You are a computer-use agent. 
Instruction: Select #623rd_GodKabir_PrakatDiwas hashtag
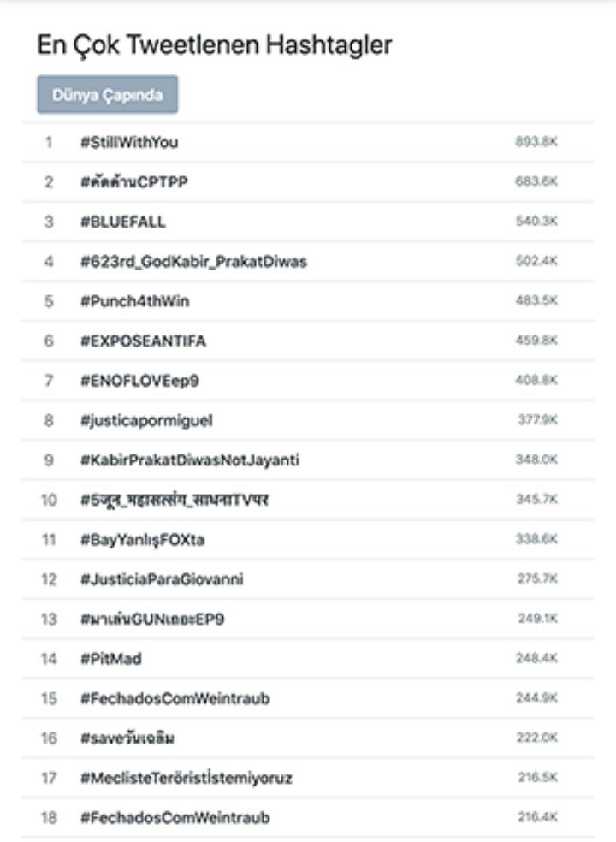[193, 262]
